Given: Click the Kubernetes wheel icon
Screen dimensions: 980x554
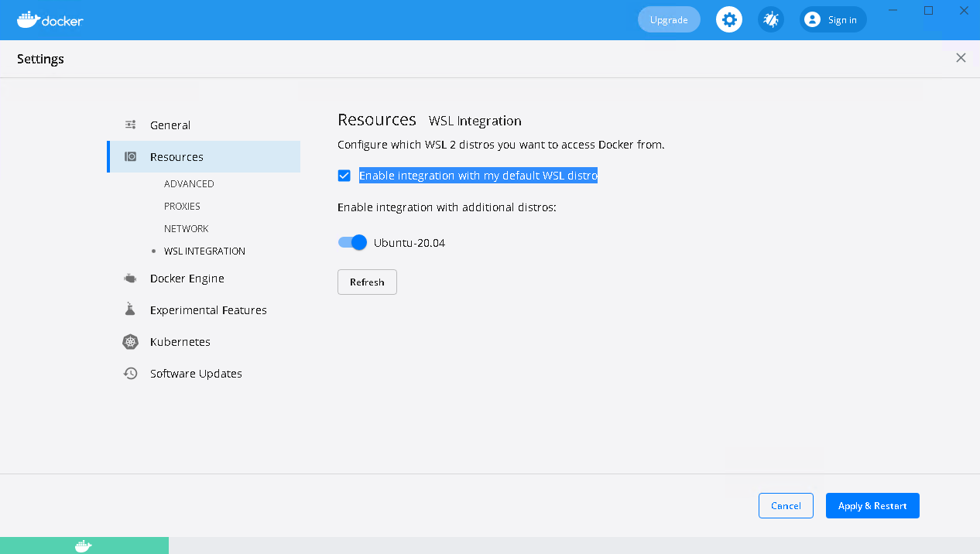Looking at the screenshot, I should point(130,342).
